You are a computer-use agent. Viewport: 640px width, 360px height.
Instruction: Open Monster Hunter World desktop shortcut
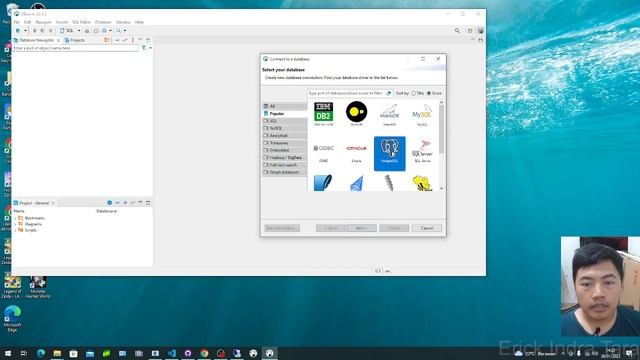38,287
